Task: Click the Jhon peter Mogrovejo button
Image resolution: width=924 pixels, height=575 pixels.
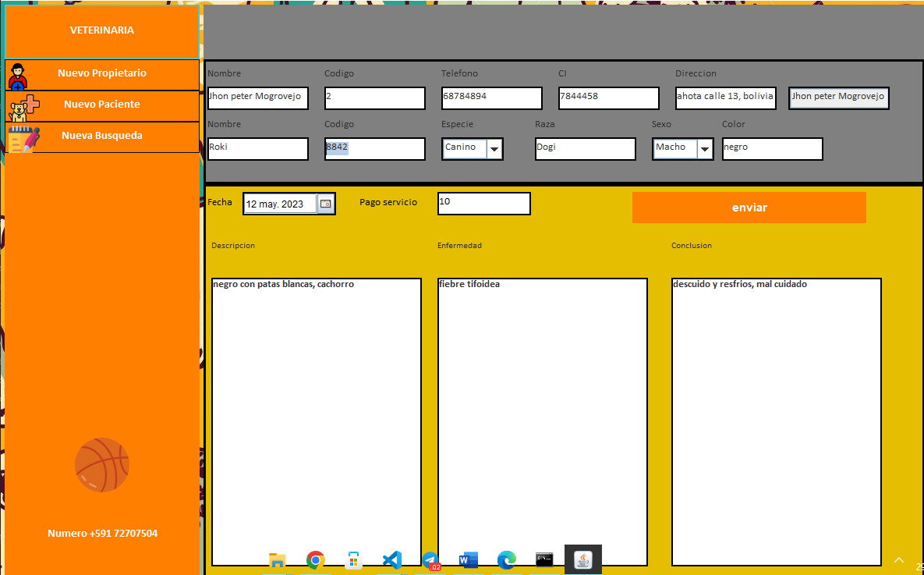Action: tap(838, 98)
